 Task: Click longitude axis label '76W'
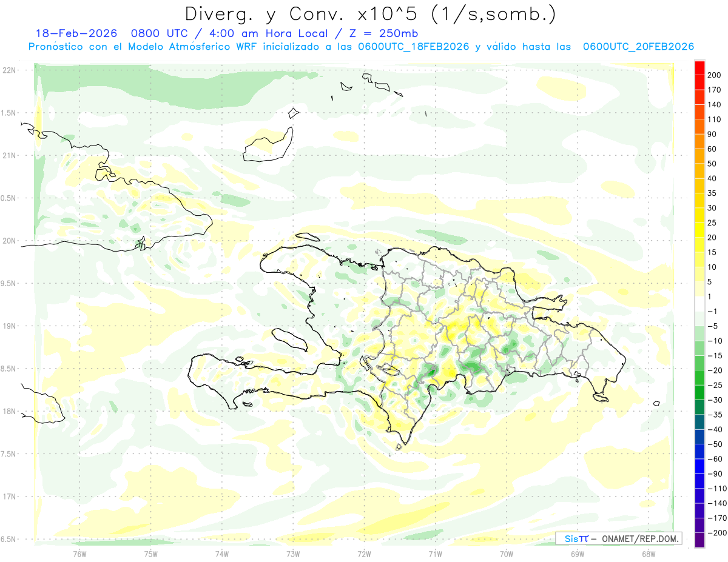[x=79, y=554]
